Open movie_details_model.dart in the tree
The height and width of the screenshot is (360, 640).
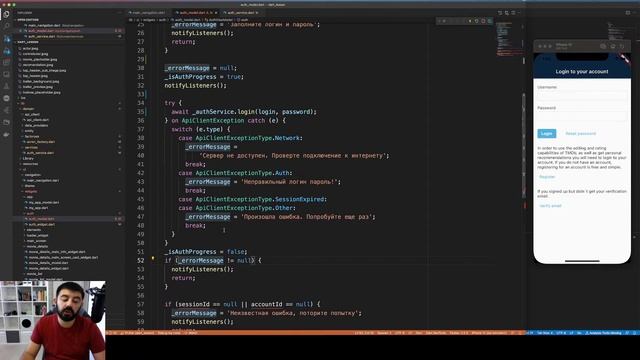[x=48, y=263]
